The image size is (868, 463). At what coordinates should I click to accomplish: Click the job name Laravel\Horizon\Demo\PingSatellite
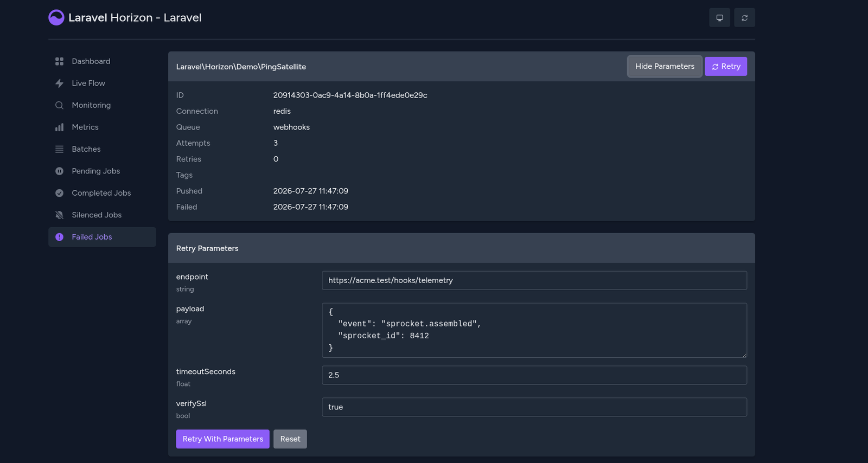tap(241, 67)
